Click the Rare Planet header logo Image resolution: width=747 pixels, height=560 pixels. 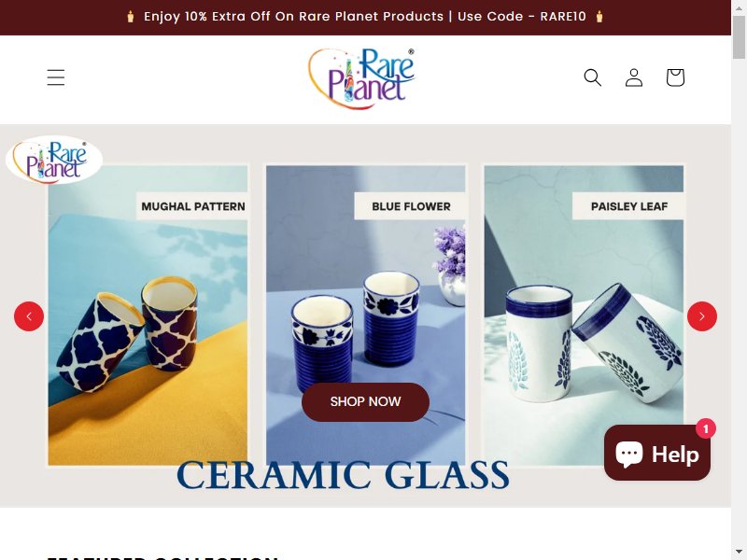point(361,78)
